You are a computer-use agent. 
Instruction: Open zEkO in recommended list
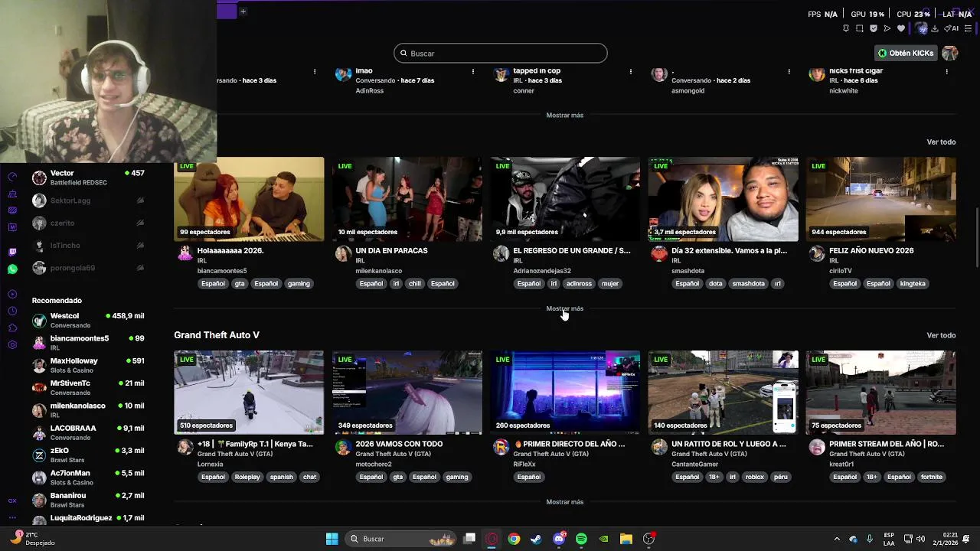(x=88, y=455)
